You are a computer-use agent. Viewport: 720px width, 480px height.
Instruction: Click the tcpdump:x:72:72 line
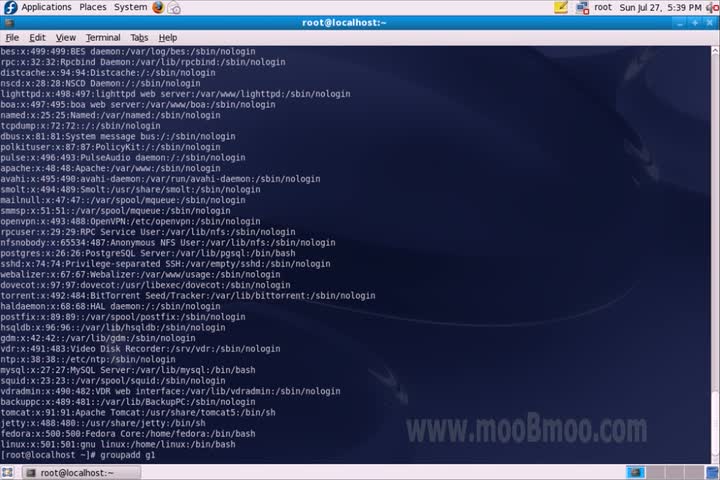tap(80, 125)
